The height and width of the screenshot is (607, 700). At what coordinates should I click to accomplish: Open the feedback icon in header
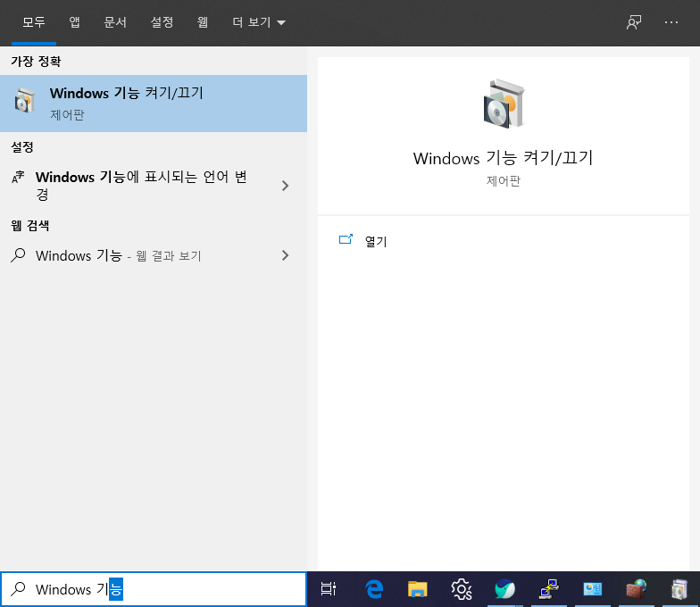[x=634, y=22]
